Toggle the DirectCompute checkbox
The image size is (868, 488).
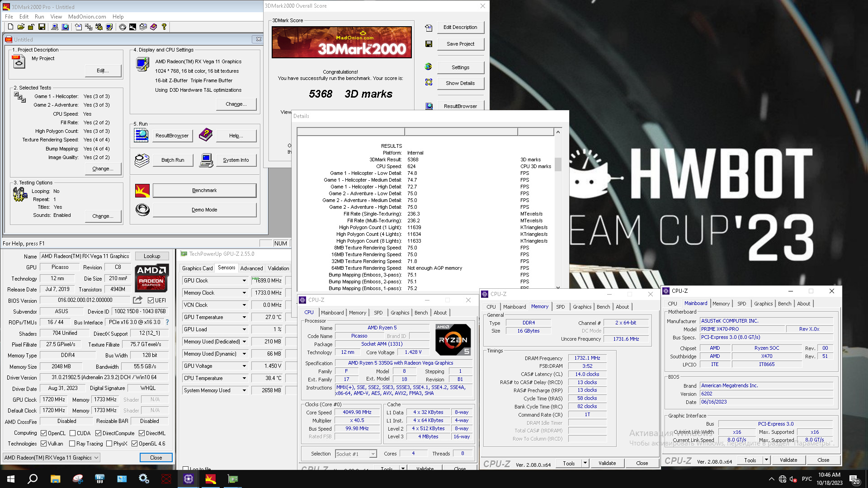[x=98, y=433]
